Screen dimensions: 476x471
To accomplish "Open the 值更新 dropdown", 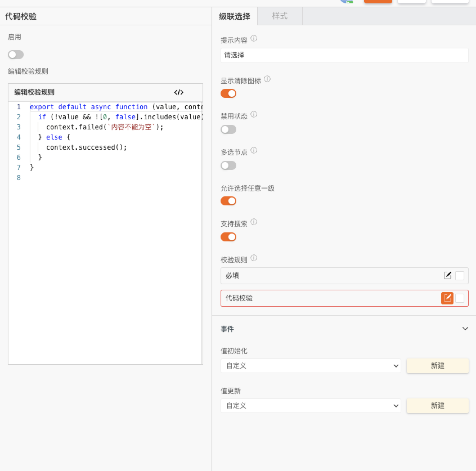I will point(311,406).
